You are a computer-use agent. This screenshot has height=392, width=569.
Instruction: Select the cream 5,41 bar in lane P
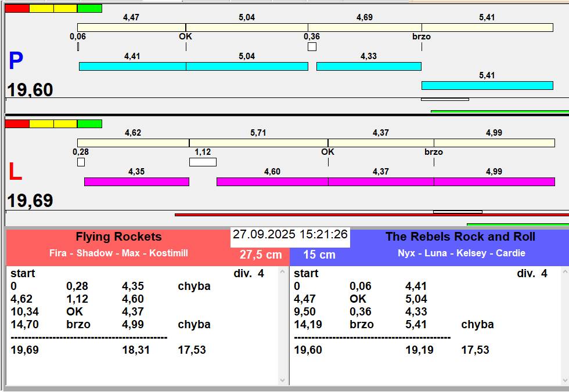pyautogui.click(x=487, y=27)
